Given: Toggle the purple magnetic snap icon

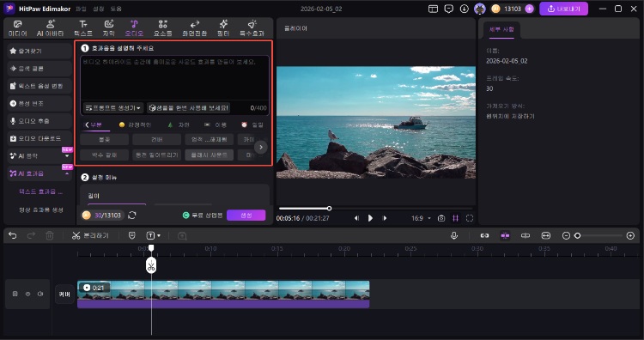Looking at the screenshot, I should tap(505, 235).
